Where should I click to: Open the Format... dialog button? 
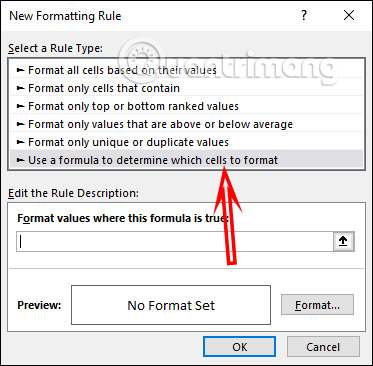(x=317, y=304)
